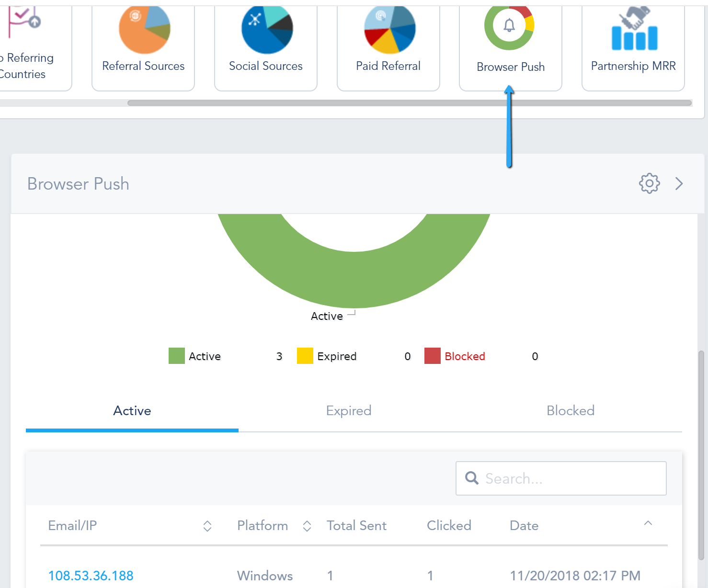Open the Social Sources pie chart card
708x588 pixels.
[266, 47]
